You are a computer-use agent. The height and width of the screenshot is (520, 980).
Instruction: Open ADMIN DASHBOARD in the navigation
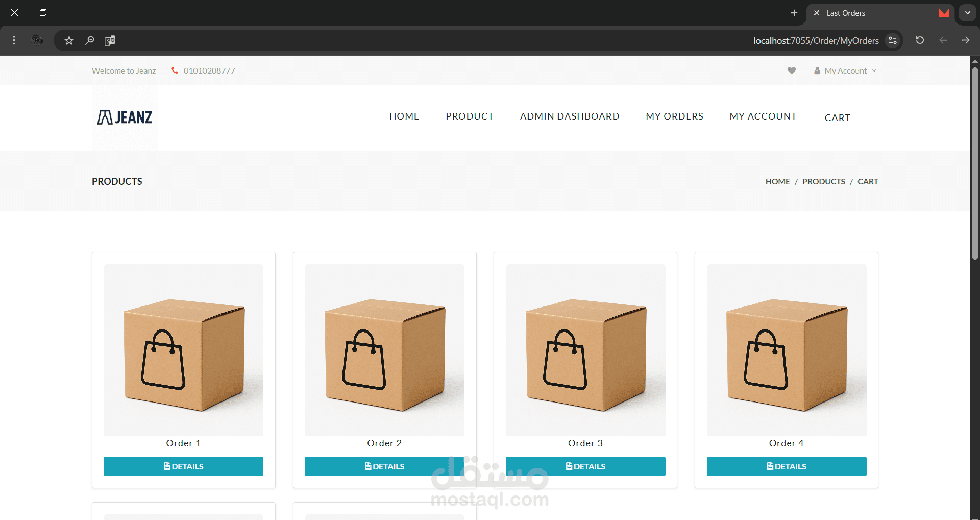(570, 116)
